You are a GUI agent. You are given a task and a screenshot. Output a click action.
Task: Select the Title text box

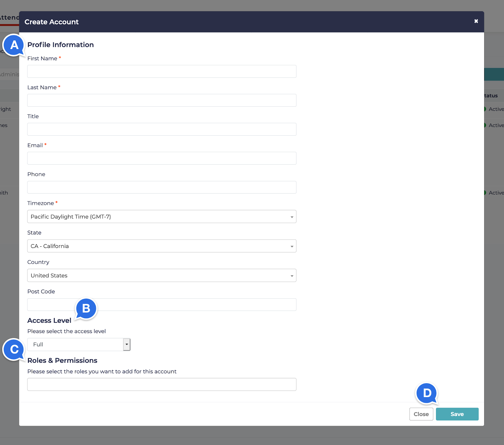coord(162,129)
